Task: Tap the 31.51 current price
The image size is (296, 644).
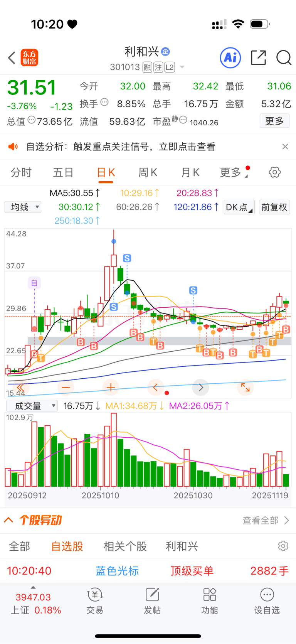Action: pos(32,88)
